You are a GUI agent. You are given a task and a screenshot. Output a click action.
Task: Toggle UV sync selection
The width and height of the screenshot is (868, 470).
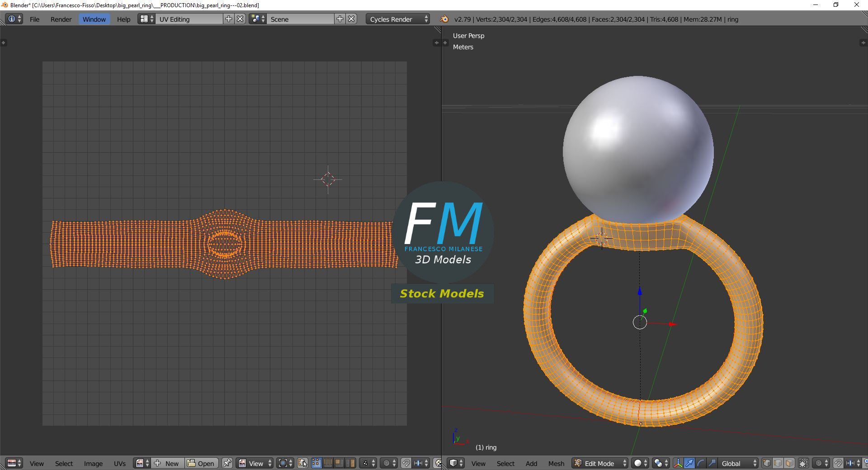tap(302, 463)
